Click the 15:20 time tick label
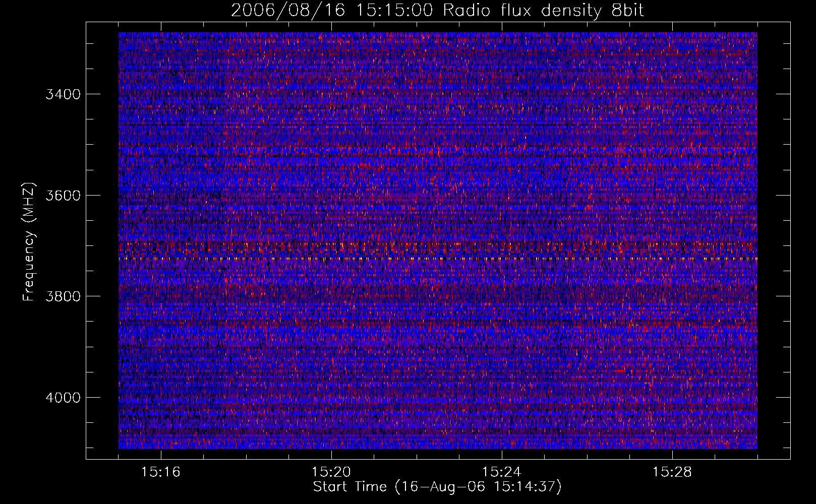 click(331, 472)
